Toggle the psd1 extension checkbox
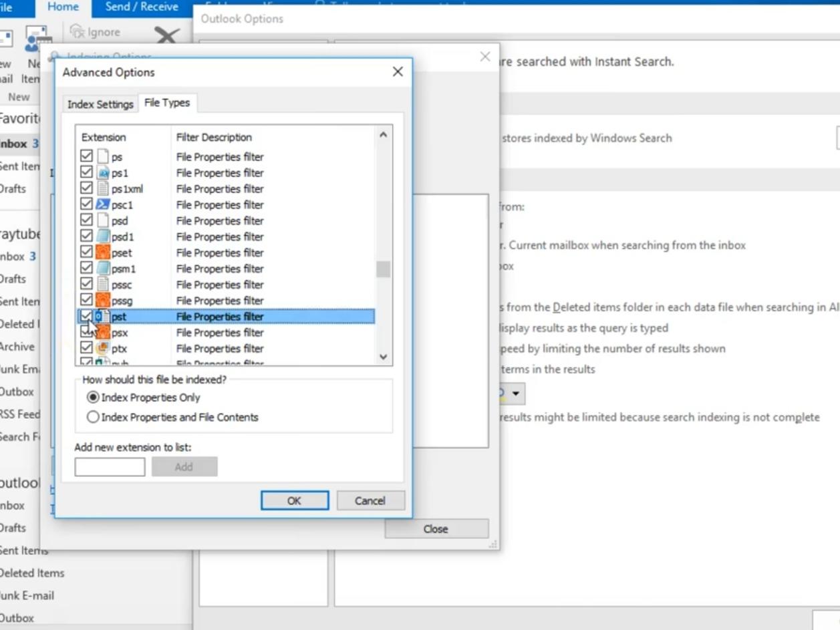This screenshot has width=840, height=630. point(86,237)
